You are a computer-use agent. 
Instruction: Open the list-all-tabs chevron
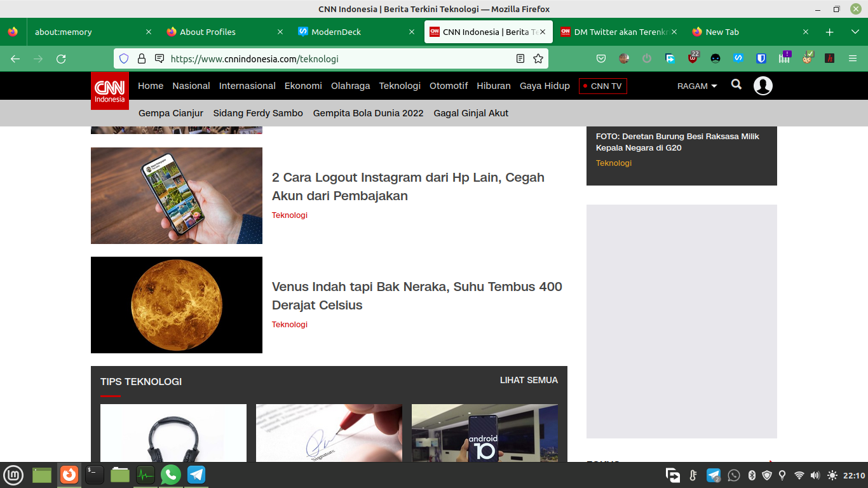[854, 31]
